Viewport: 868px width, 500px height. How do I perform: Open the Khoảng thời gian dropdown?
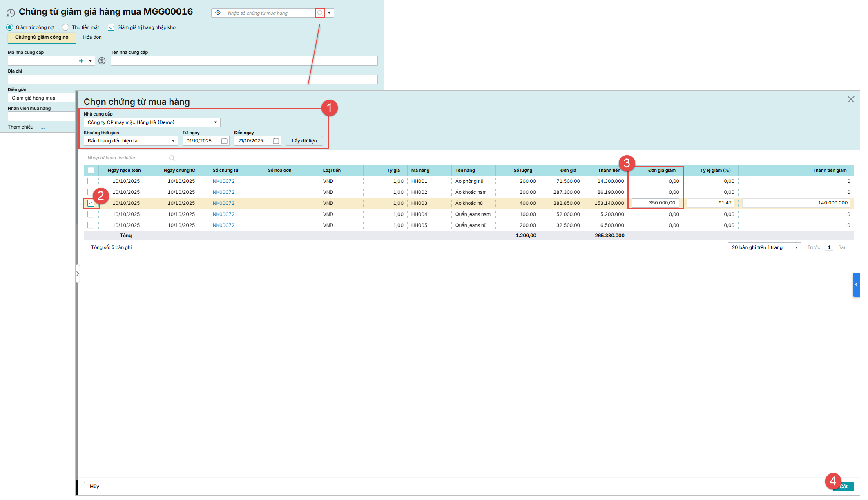(173, 141)
